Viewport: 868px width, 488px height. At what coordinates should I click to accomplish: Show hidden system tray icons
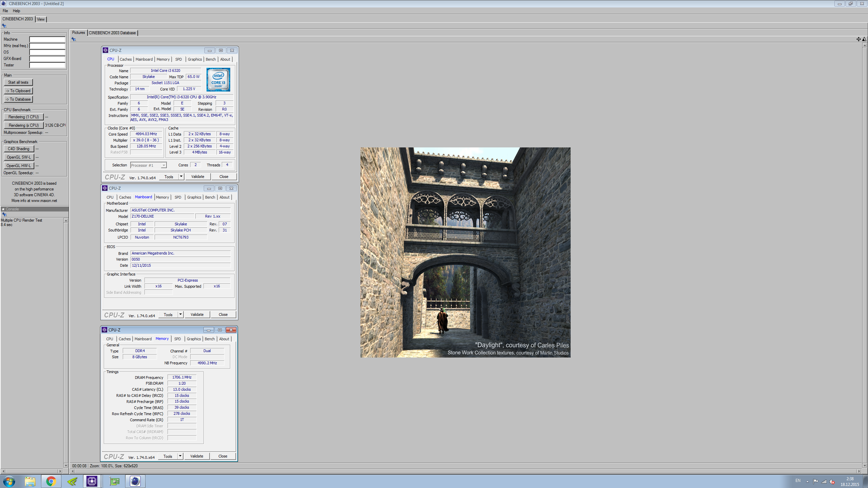pos(807,482)
